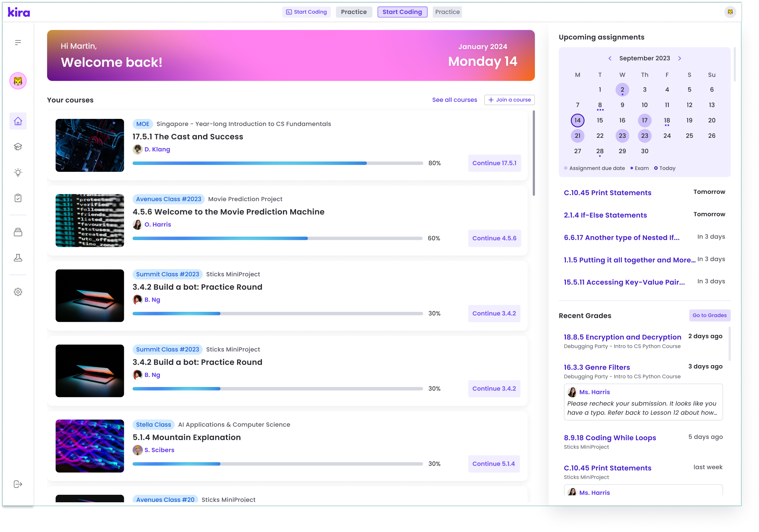Open the See all courses link
This screenshot has height=532, width=759.
click(454, 100)
